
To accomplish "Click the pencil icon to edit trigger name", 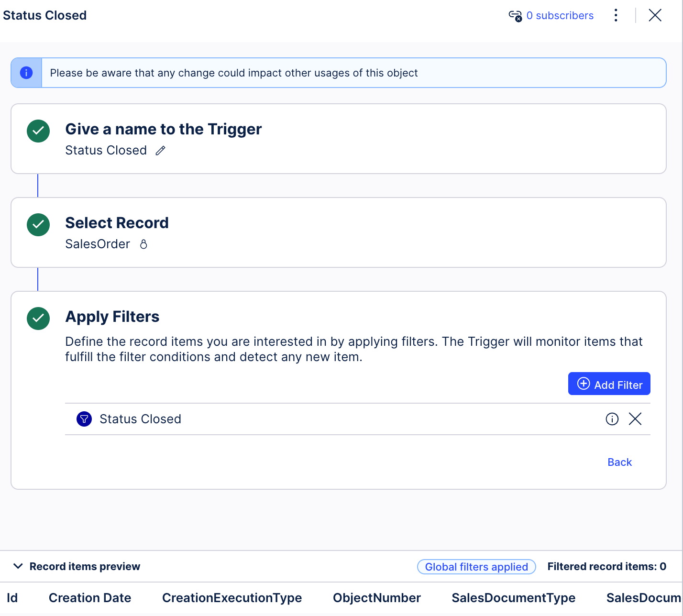I will tap(160, 151).
